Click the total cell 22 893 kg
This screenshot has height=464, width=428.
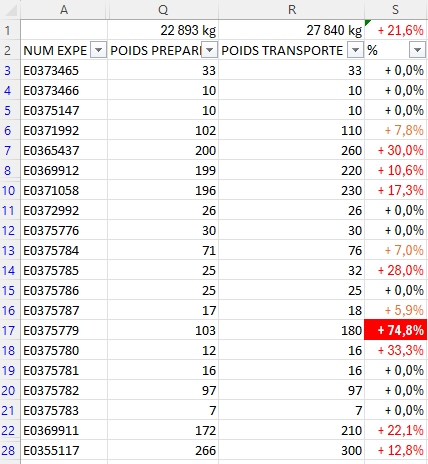pyautogui.click(x=163, y=31)
